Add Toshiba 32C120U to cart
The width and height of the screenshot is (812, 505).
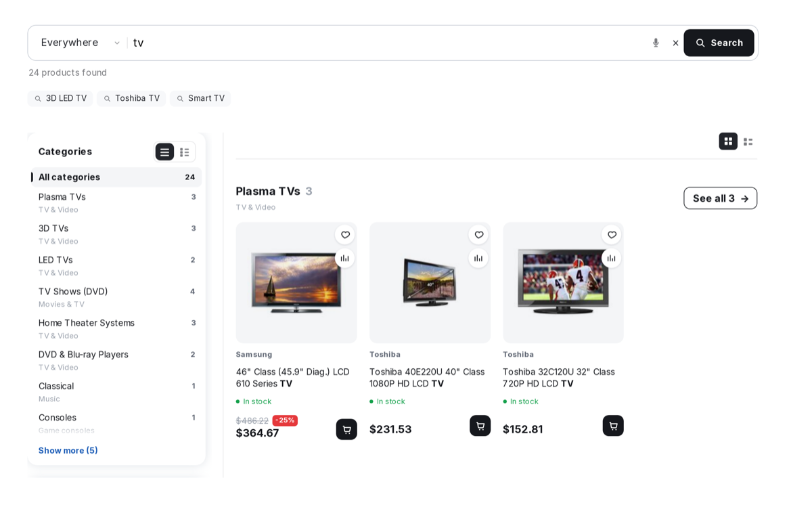coord(613,426)
